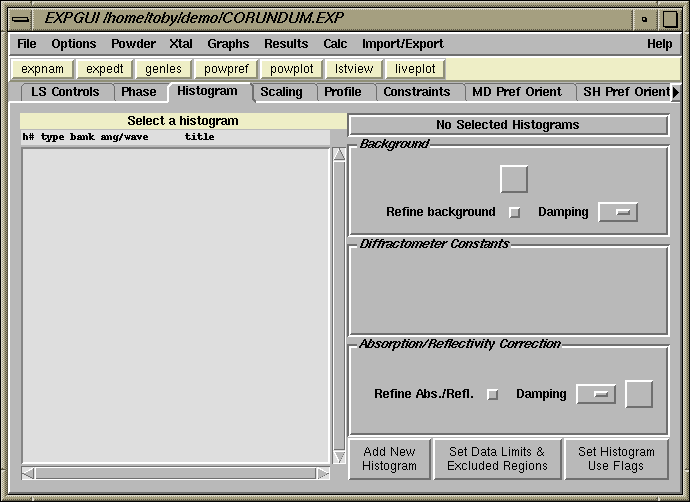Click the histogram list down arrow

pos(339,457)
